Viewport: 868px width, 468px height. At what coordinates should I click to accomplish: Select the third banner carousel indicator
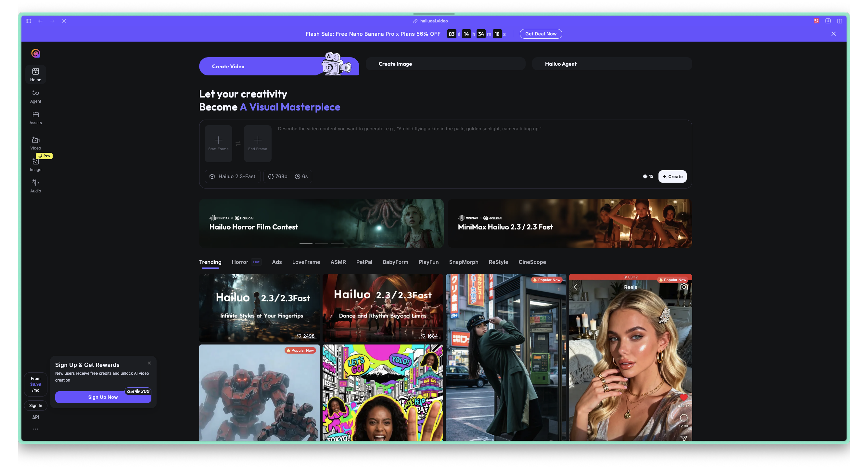[337, 243]
